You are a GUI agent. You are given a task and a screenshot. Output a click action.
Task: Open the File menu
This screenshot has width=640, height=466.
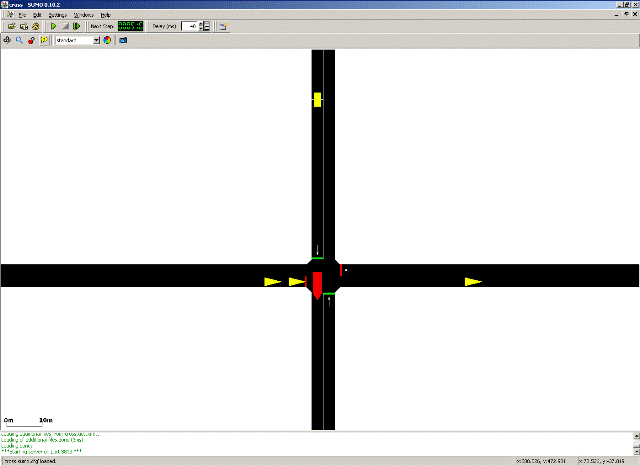point(22,15)
